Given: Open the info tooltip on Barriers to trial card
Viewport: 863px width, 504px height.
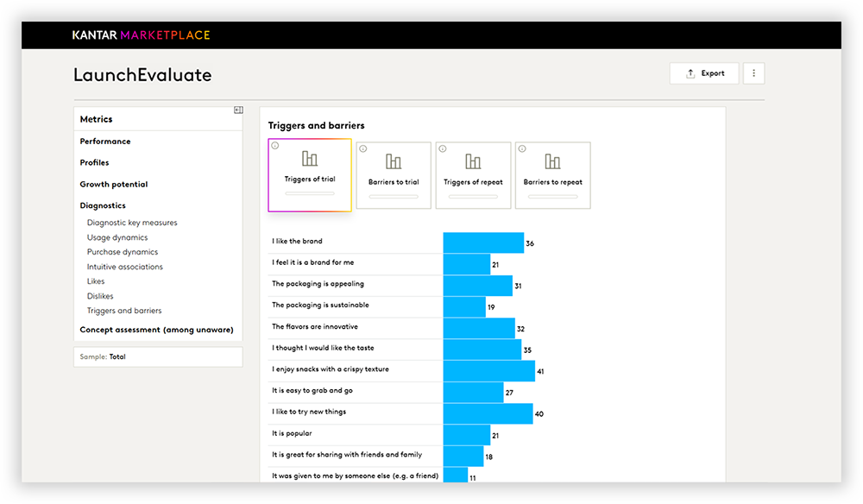Looking at the screenshot, I should coord(363,148).
